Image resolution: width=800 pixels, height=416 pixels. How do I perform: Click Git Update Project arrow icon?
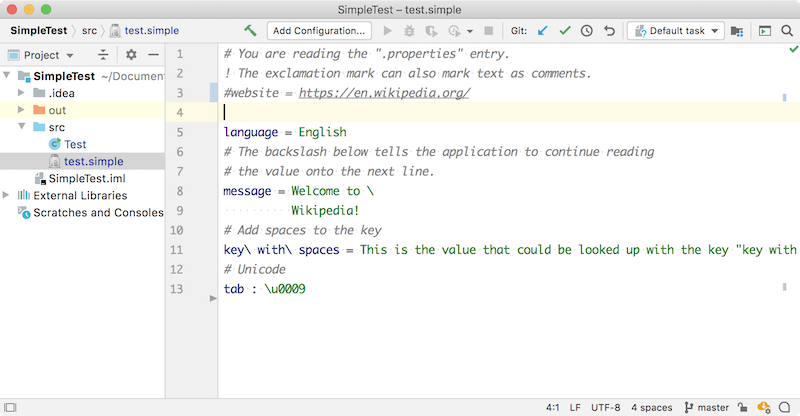coord(543,31)
